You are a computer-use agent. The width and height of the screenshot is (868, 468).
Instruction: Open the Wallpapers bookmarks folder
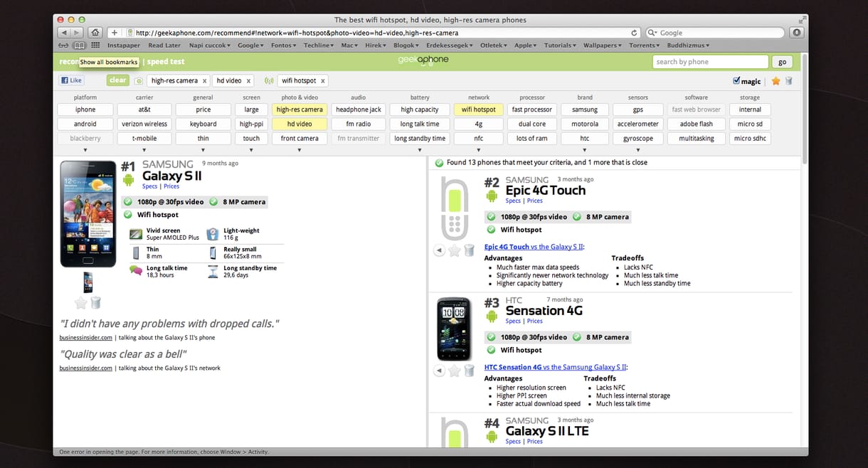click(x=602, y=46)
